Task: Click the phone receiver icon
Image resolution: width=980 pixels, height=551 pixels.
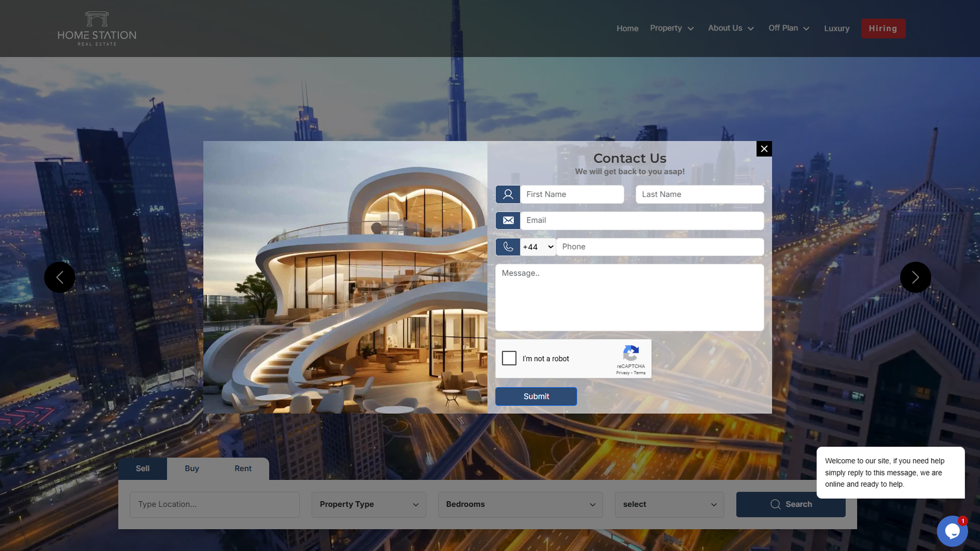Action: tap(507, 246)
